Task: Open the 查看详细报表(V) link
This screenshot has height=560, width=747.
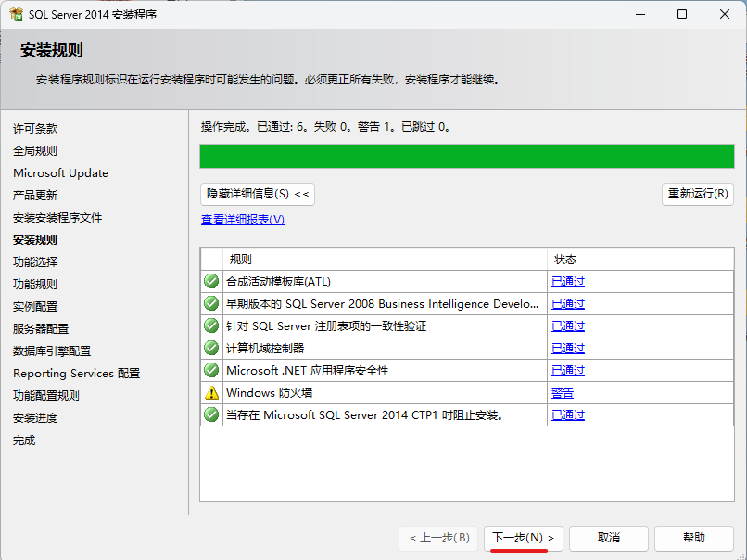Action: 243,219
